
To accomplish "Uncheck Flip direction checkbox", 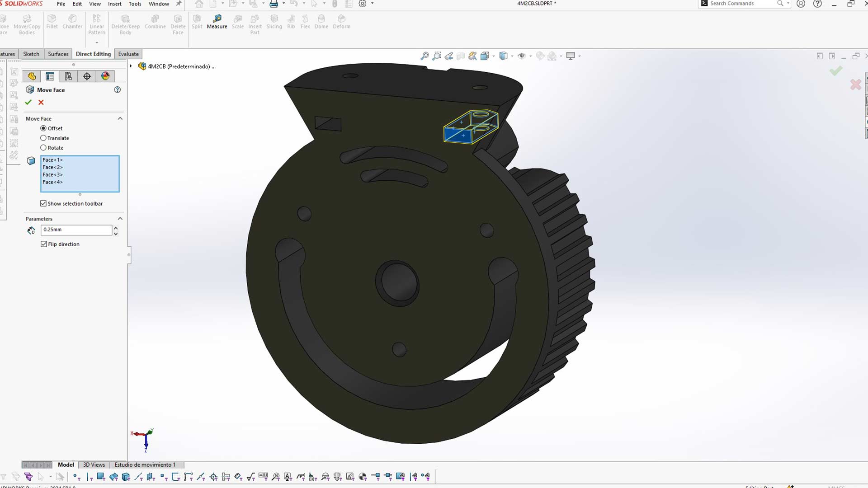I will (44, 244).
